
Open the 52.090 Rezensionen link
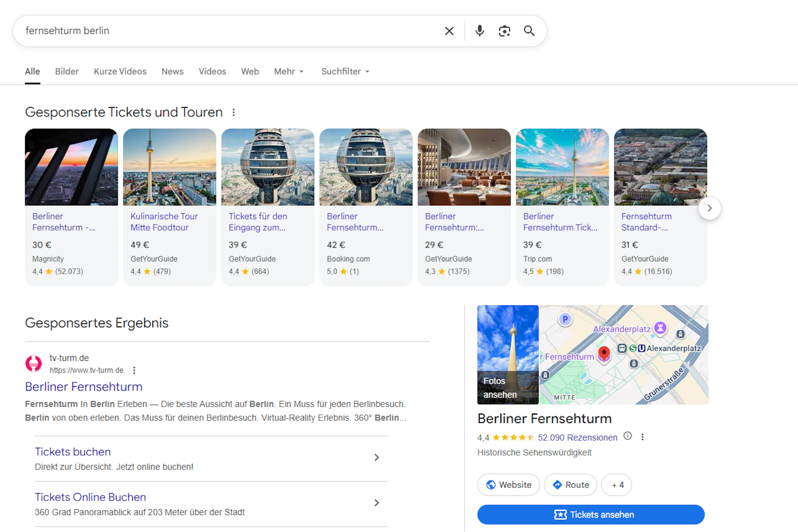(x=577, y=437)
